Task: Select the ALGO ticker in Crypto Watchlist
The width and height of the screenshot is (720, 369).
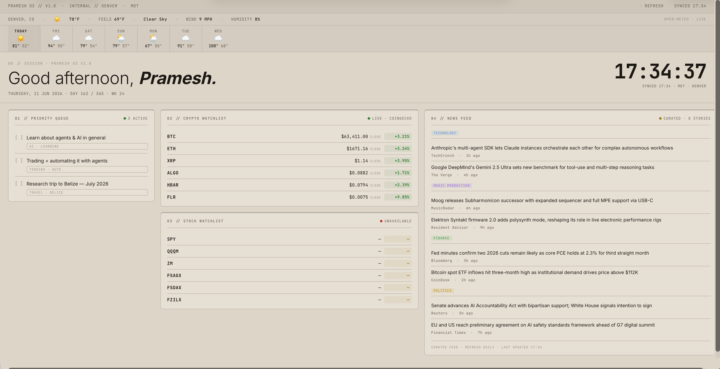Action: 173,173
